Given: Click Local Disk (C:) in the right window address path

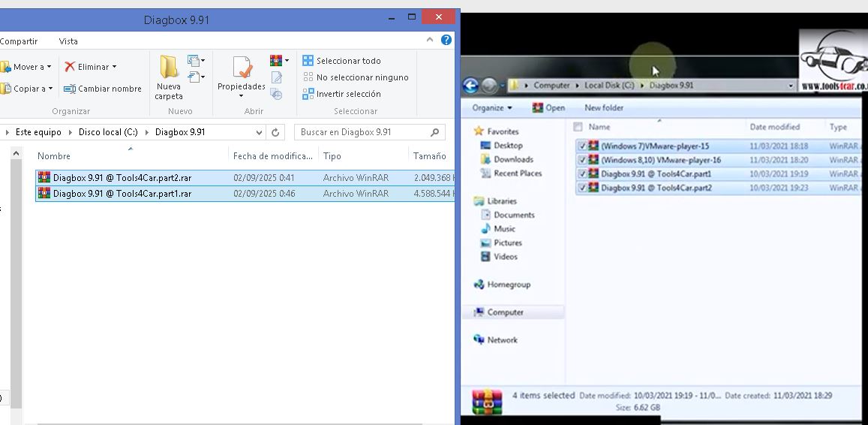Looking at the screenshot, I should pyautogui.click(x=609, y=86).
